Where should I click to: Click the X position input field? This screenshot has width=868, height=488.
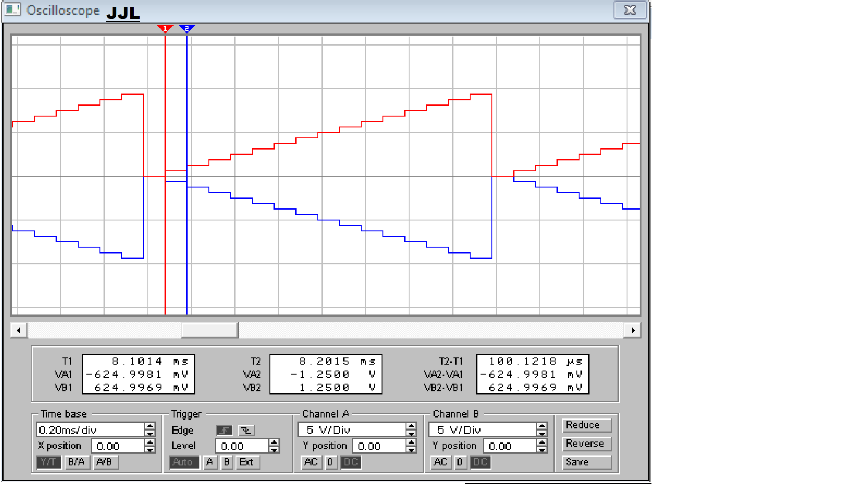pos(118,446)
